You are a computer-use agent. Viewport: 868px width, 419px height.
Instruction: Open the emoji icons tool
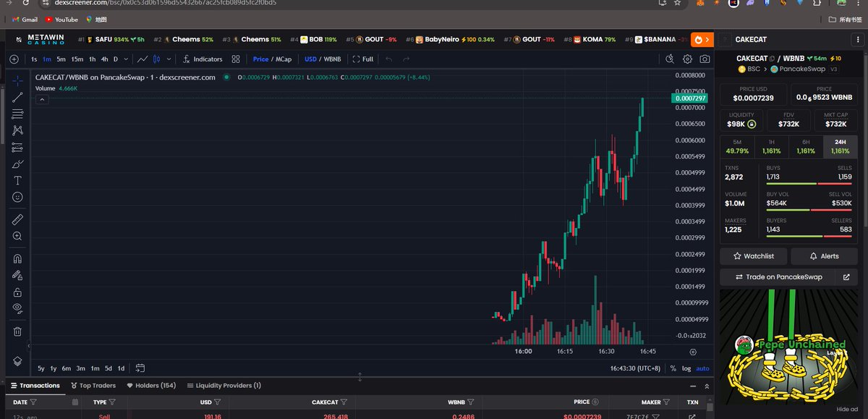click(x=17, y=197)
